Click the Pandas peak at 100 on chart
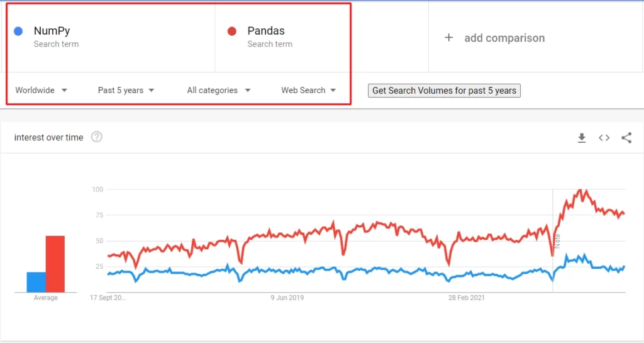Image resolution: width=644 pixels, height=343 pixels. [580, 190]
